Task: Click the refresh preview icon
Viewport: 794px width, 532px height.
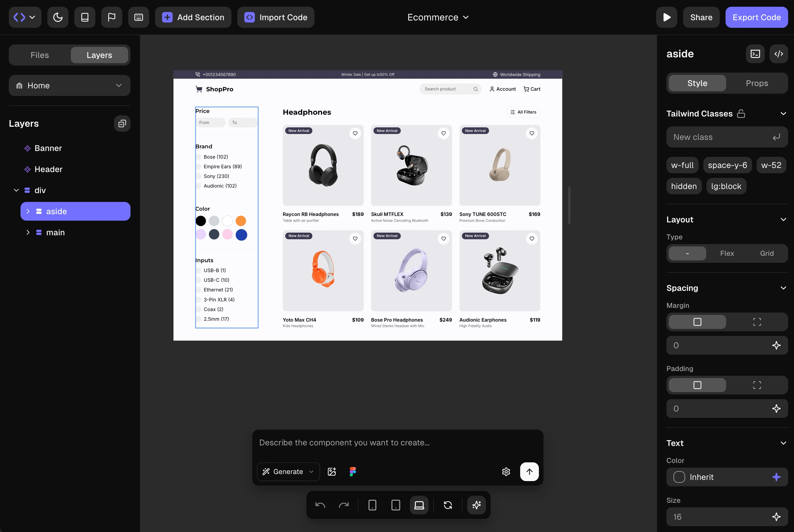Action: point(448,505)
